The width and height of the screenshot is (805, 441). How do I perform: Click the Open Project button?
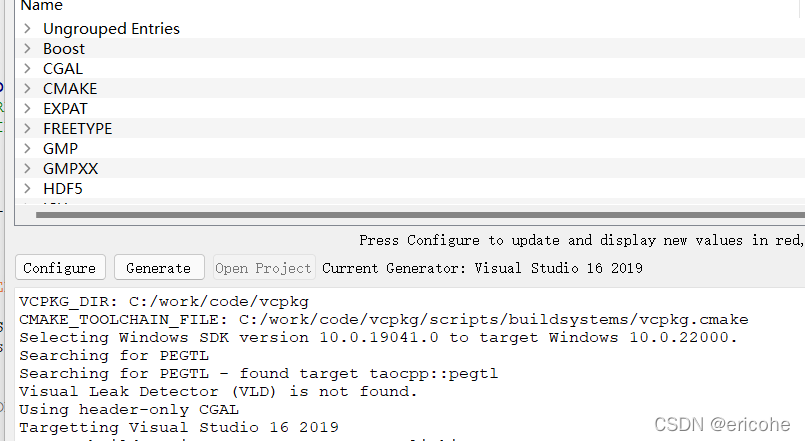coord(263,268)
